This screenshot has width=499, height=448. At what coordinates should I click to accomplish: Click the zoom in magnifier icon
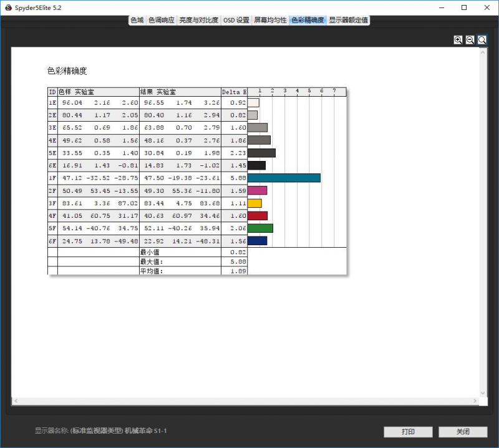tap(458, 39)
